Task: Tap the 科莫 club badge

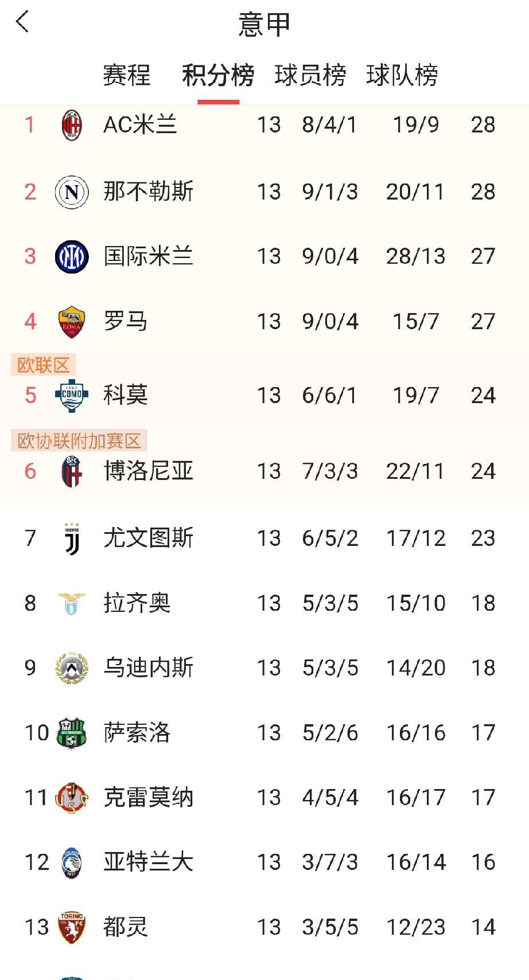Action: [x=72, y=395]
